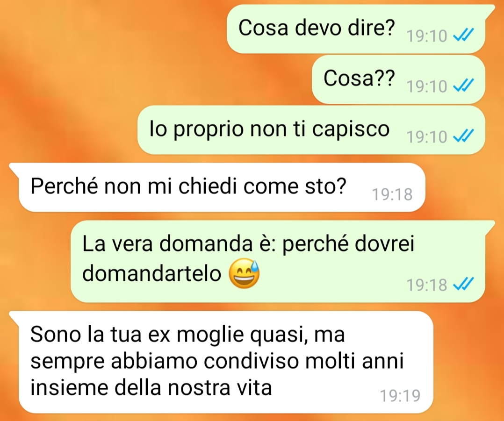The height and width of the screenshot is (421, 504).
Task: Tap the word "domandartelo" in the green bubble
Action: tap(151, 274)
